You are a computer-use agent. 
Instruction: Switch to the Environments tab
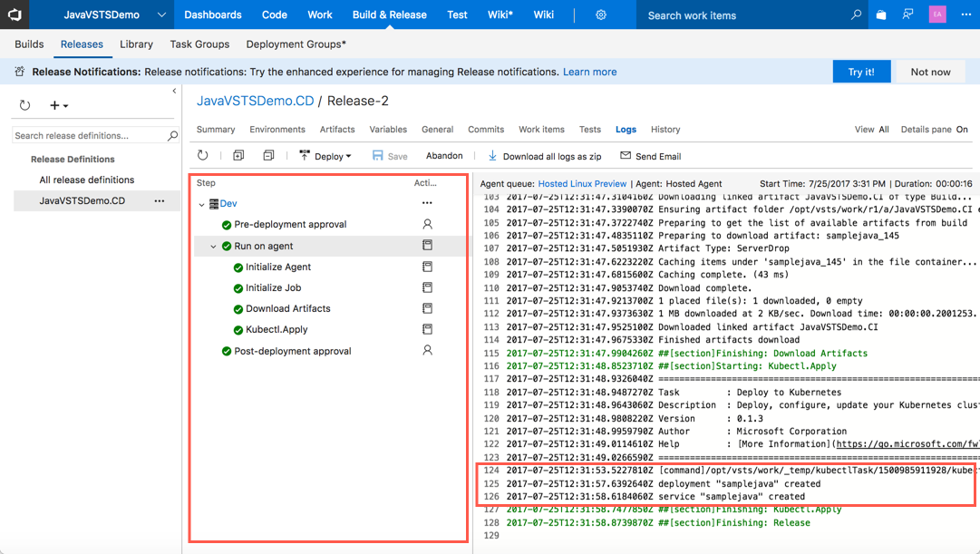(x=277, y=130)
